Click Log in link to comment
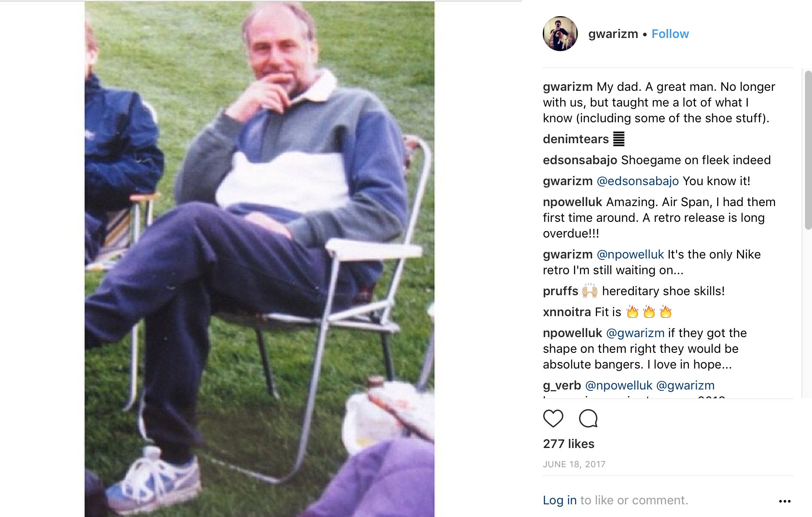Viewport: 812px width, 517px height. [x=560, y=500]
